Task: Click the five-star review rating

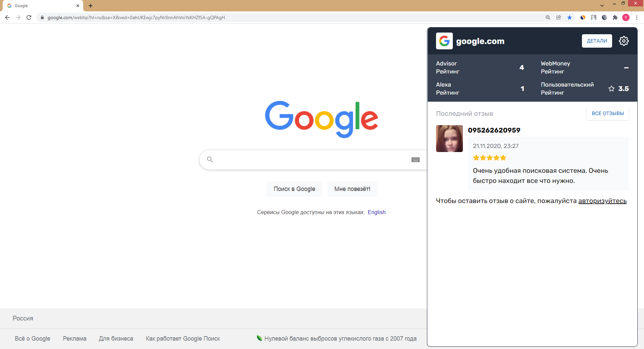Action: (490, 158)
